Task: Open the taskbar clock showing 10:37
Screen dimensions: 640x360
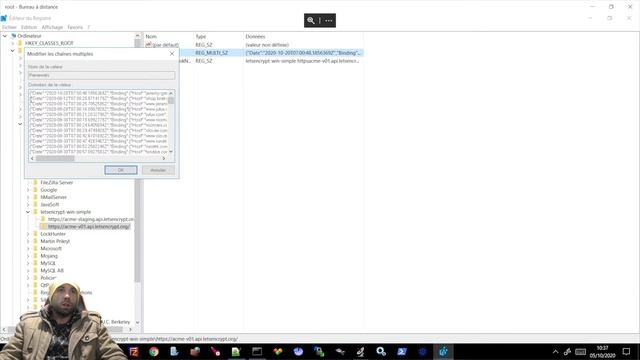Action: point(602,351)
